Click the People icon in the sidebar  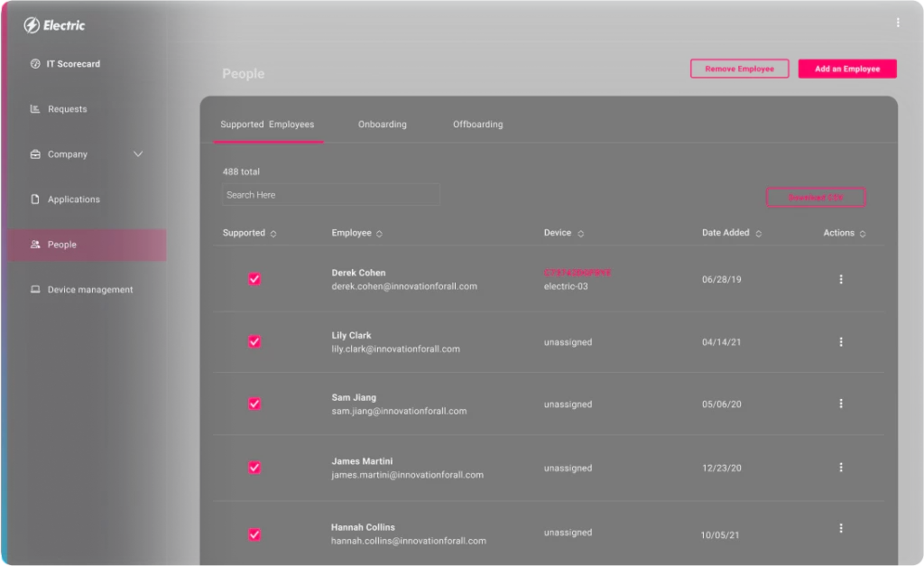coord(34,244)
